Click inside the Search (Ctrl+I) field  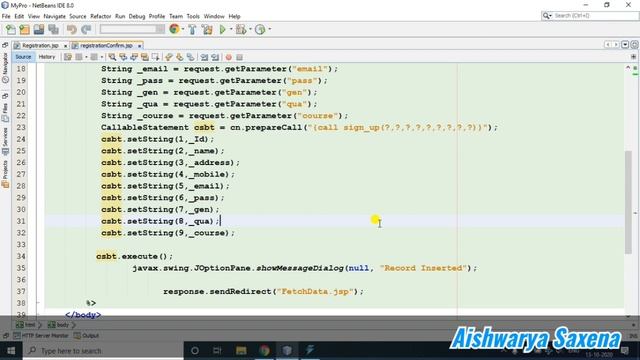coord(590,16)
